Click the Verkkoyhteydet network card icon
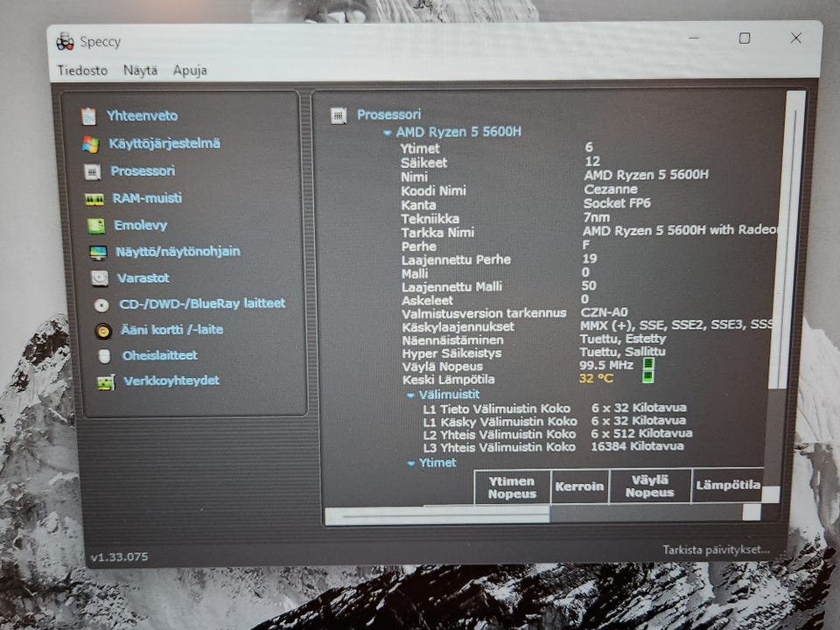Viewport: 840px width, 630px height. [x=106, y=382]
